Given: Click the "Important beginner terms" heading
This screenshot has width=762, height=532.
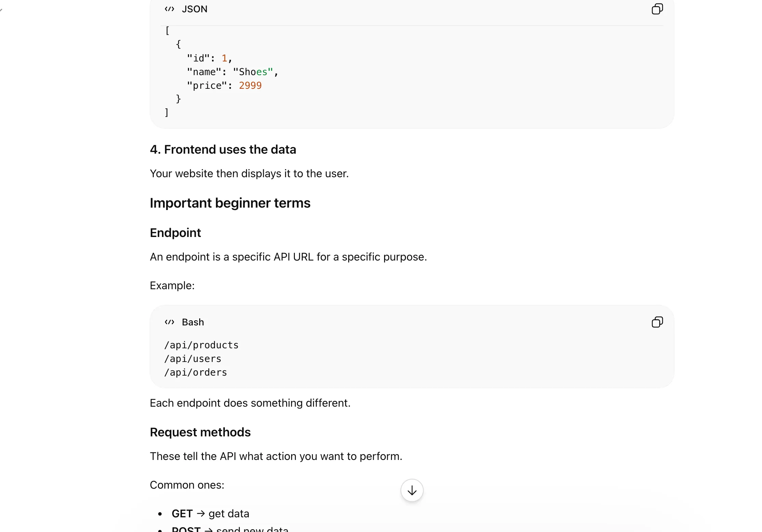Looking at the screenshot, I should pyautogui.click(x=230, y=203).
